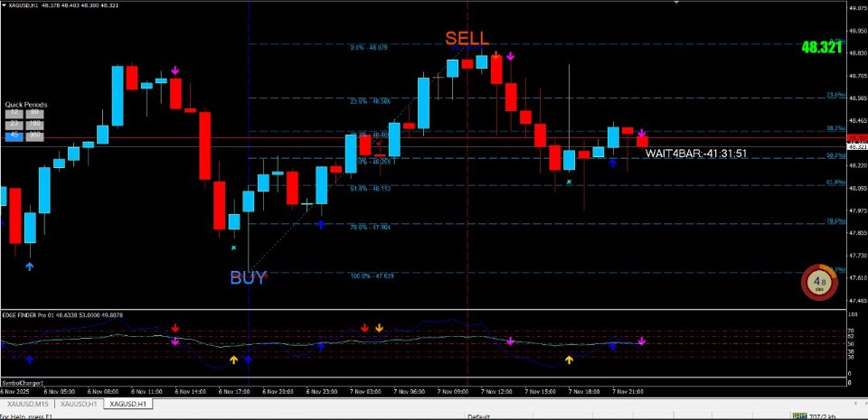Click the red down arrow near 7 Nov 03:00 in indicator

364,328
